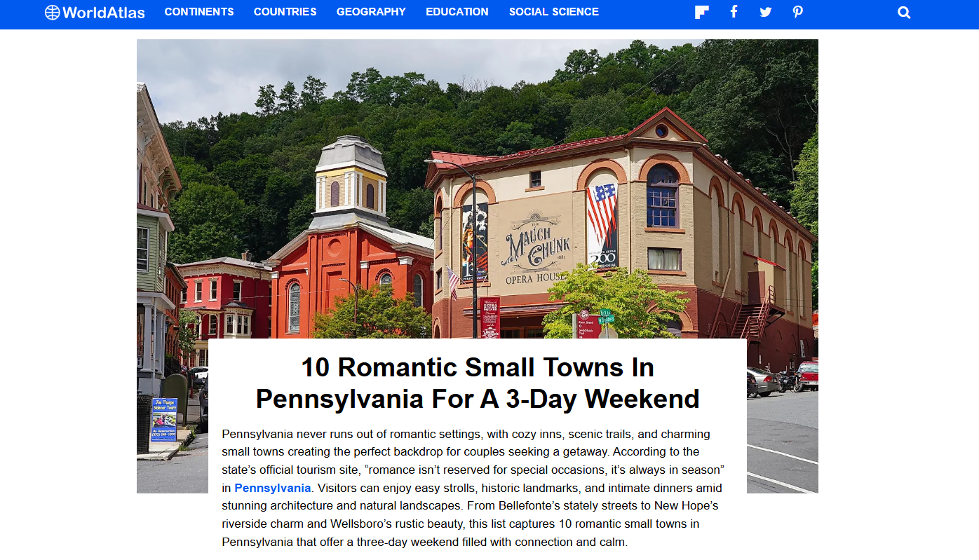
Task: Open Pinterest via the P icon
Action: (797, 11)
